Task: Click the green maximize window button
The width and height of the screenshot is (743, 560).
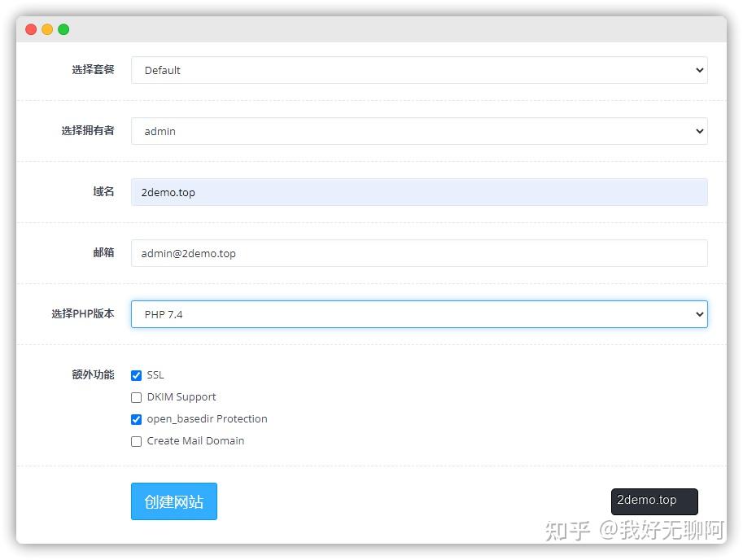Action: click(x=63, y=29)
